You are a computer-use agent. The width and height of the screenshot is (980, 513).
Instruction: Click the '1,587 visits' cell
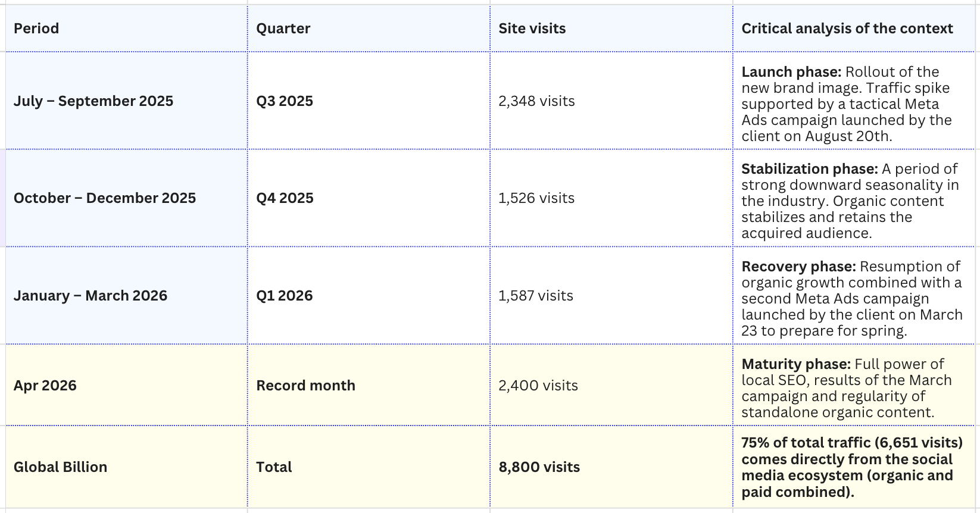pos(611,296)
